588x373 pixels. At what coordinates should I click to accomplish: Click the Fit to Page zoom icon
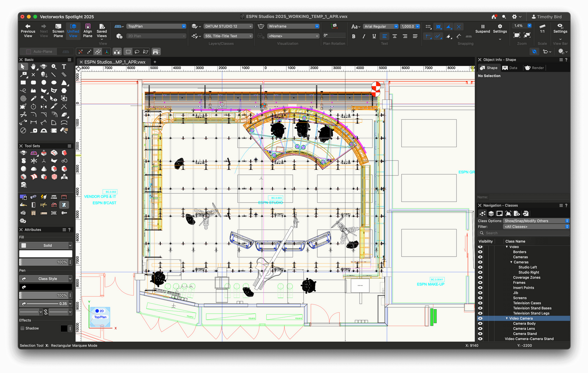click(517, 35)
